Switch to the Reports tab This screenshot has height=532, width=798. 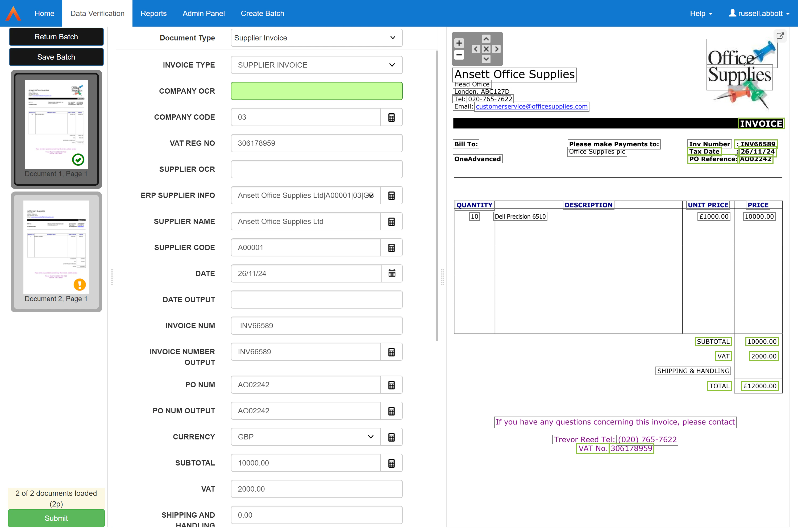153,13
